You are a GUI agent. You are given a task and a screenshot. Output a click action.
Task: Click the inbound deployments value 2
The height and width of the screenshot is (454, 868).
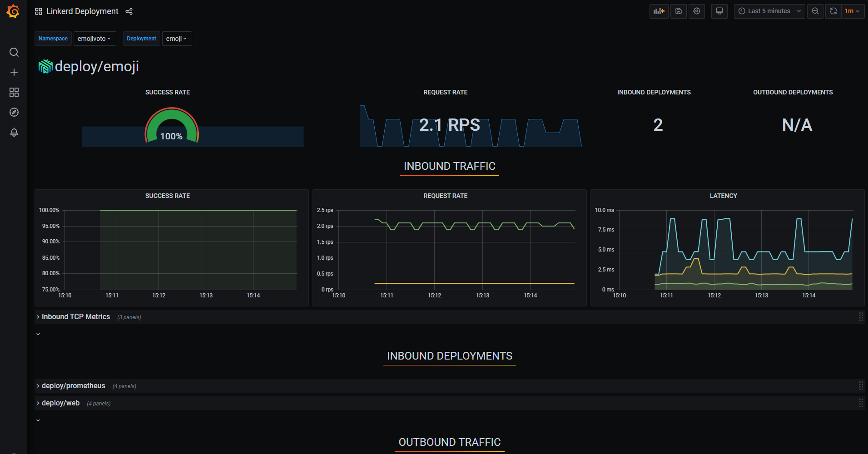point(658,125)
